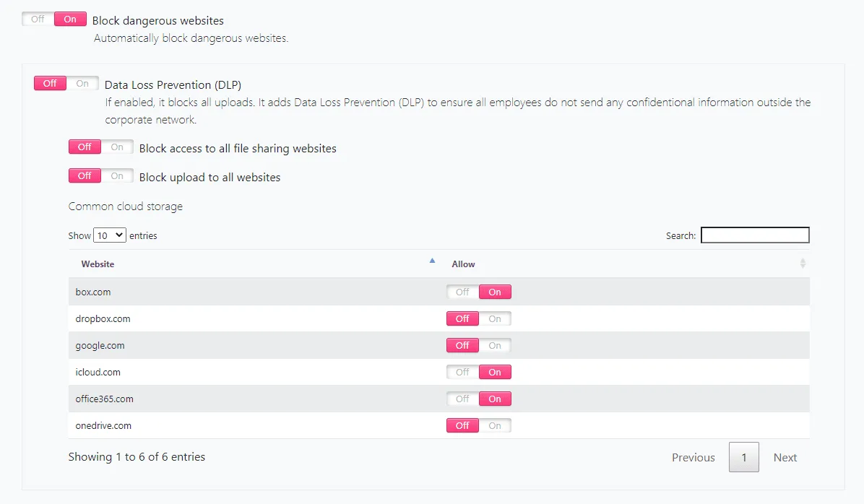This screenshot has height=504, width=864.
Task: Enable Data Loss Prevention (DLP) toggle
Action: (66, 84)
